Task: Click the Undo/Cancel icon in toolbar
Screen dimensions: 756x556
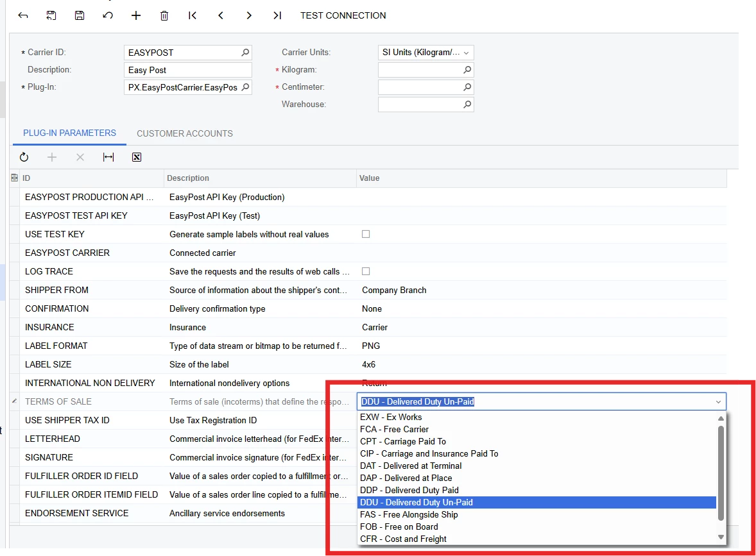Action: 108,15
